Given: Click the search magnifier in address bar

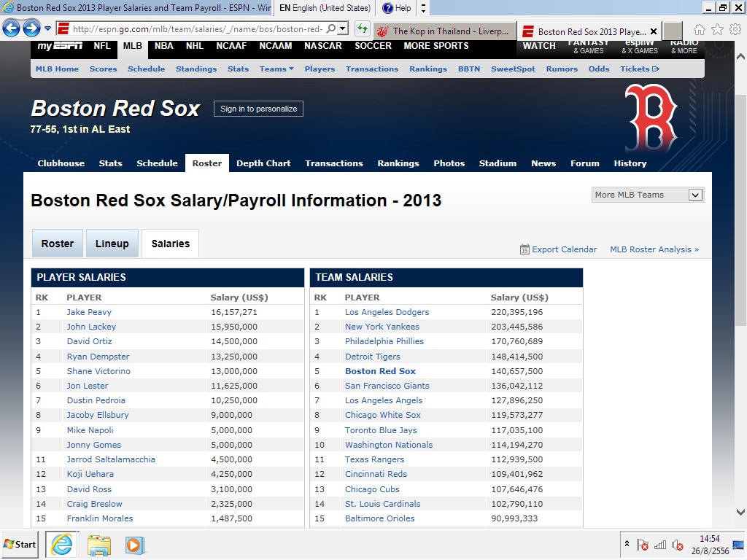Looking at the screenshot, I should (331, 28).
